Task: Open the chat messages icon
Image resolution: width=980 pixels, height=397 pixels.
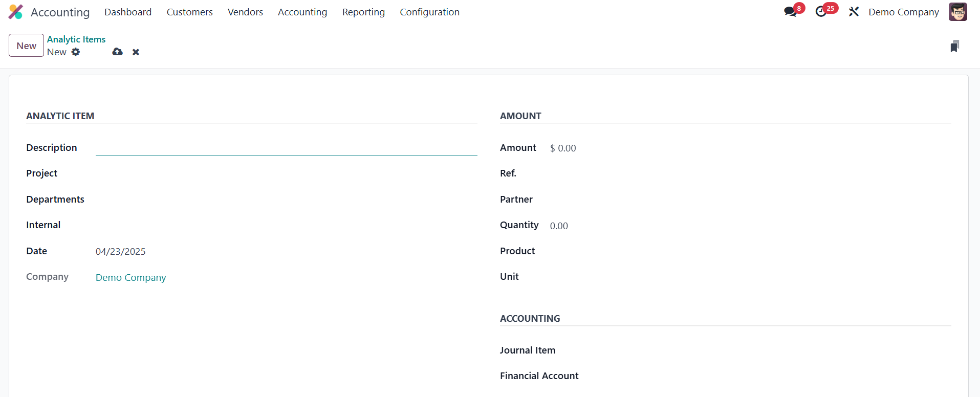Action: tap(791, 12)
